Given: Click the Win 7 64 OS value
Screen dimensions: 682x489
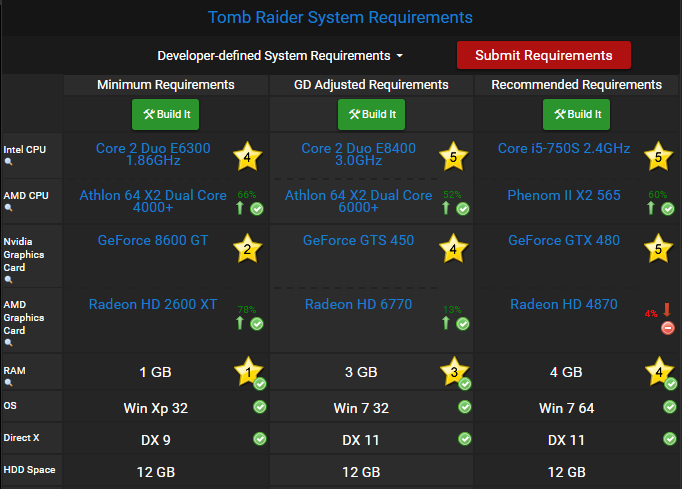Looking at the screenshot, I should click(x=566, y=408).
